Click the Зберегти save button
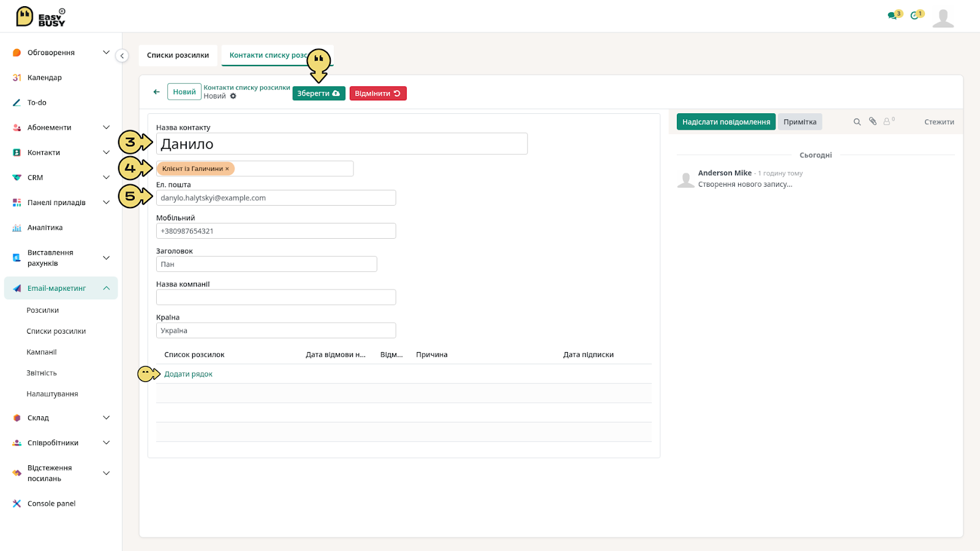The height and width of the screenshot is (551, 980). (x=318, y=94)
